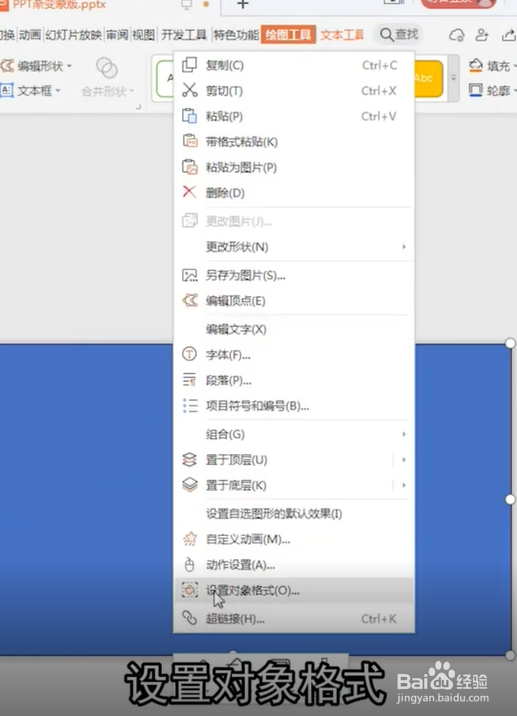Click the scissors Cut icon
Viewport: 517px width, 716px height.
[x=190, y=90]
